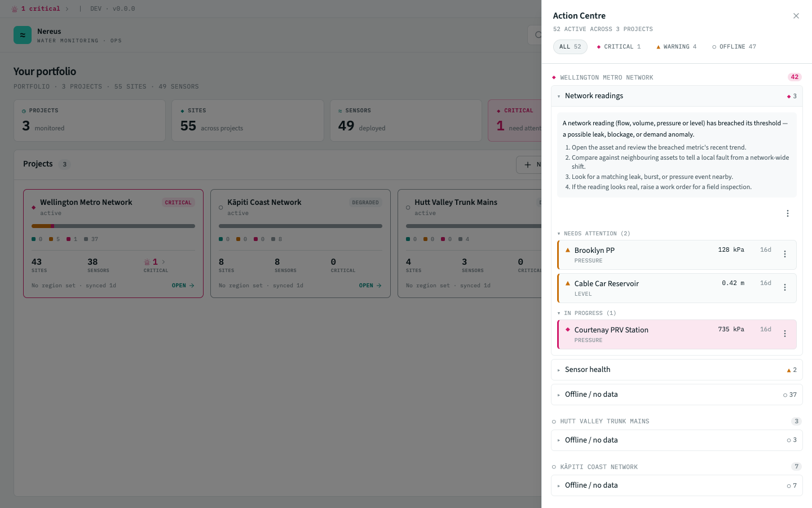Click the plus icon new project button
The image size is (812, 508).
[528, 165]
